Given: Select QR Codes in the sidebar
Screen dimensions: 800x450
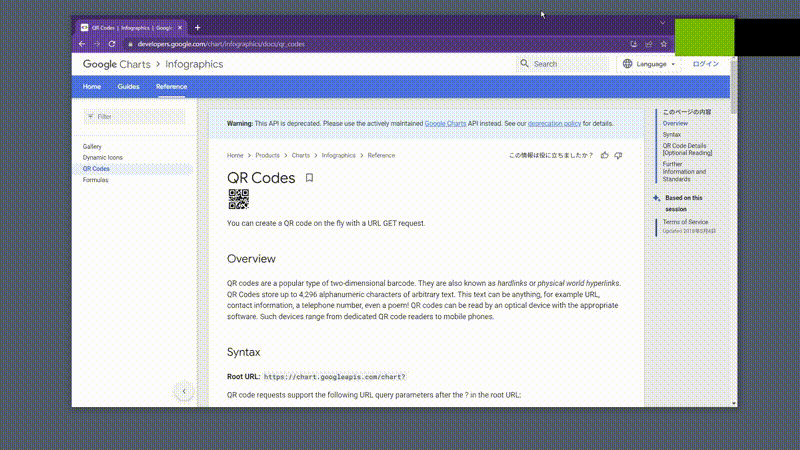Looking at the screenshot, I should 96,169.
